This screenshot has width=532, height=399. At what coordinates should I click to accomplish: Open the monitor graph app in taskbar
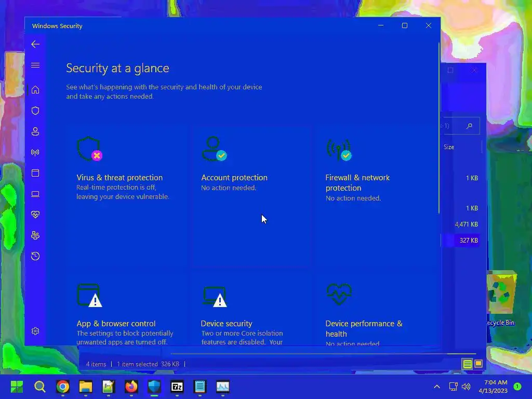pyautogui.click(x=223, y=387)
